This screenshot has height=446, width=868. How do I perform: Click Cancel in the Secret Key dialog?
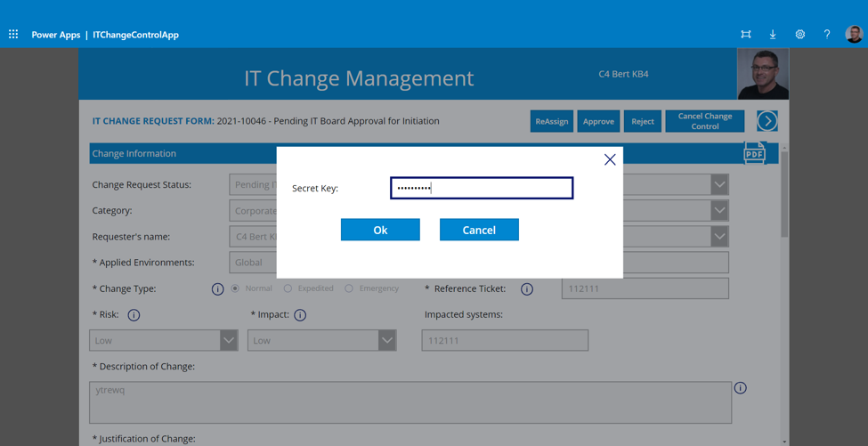coord(479,230)
